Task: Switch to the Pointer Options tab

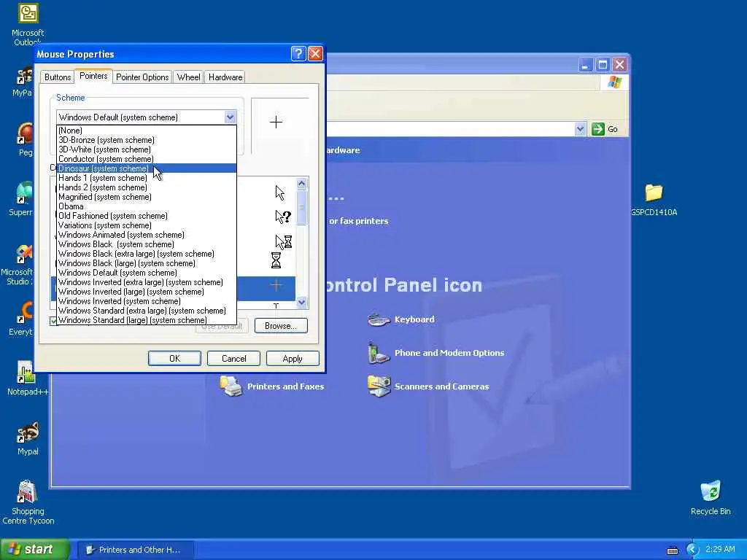Action: [142, 77]
